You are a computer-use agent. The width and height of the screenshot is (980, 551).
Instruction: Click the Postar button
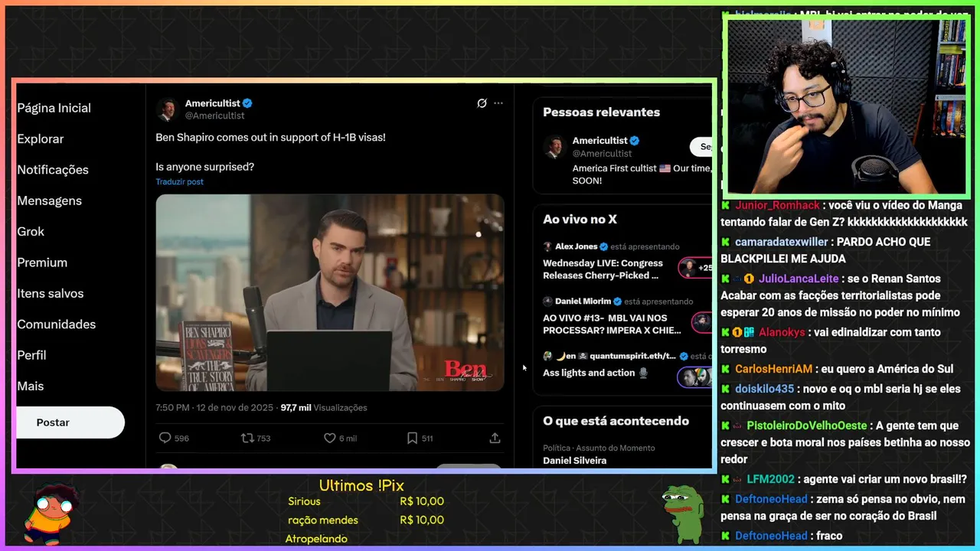[x=69, y=422]
